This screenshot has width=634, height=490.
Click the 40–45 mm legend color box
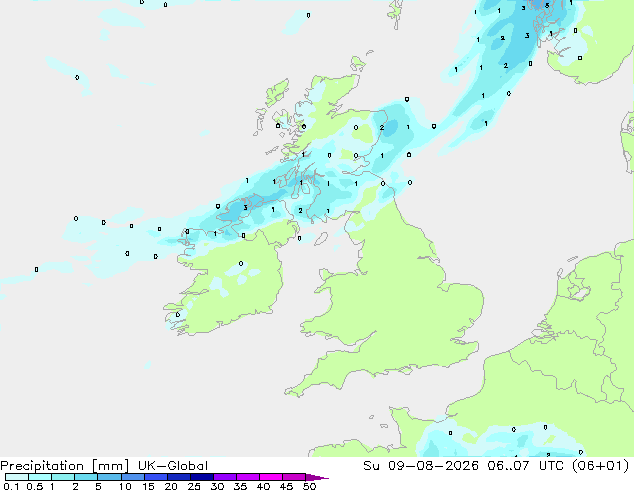click(x=271, y=477)
